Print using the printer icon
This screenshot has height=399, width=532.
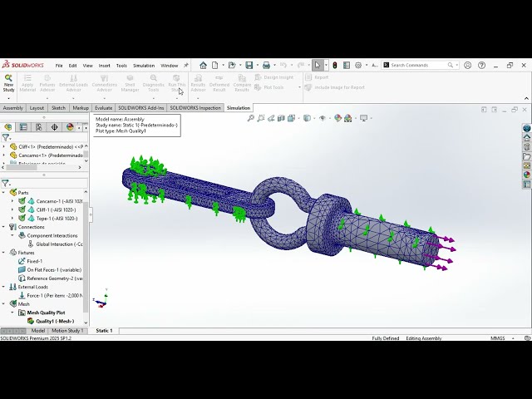point(266,65)
